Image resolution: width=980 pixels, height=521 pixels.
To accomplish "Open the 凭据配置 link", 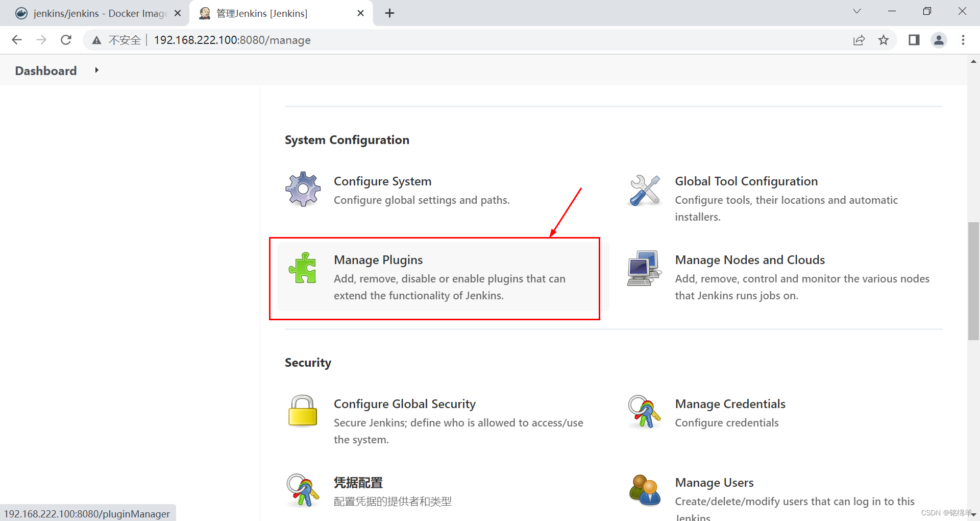I will pos(358,483).
